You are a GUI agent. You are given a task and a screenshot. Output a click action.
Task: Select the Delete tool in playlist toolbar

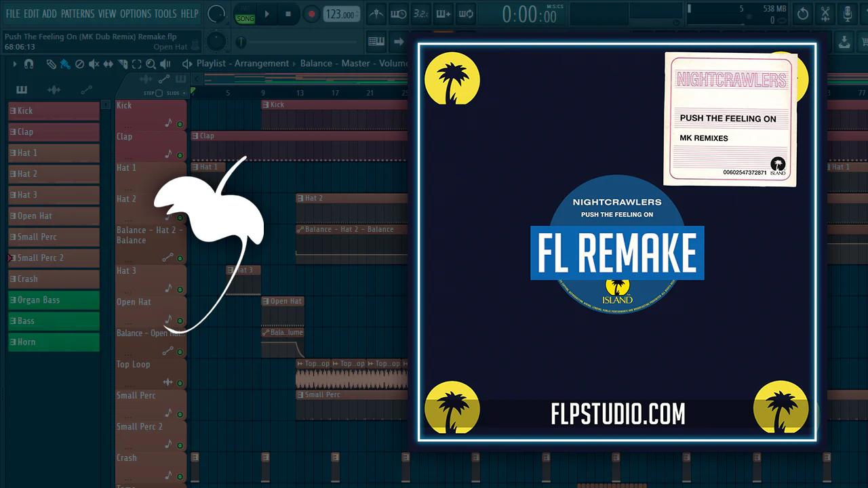(x=79, y=64)
